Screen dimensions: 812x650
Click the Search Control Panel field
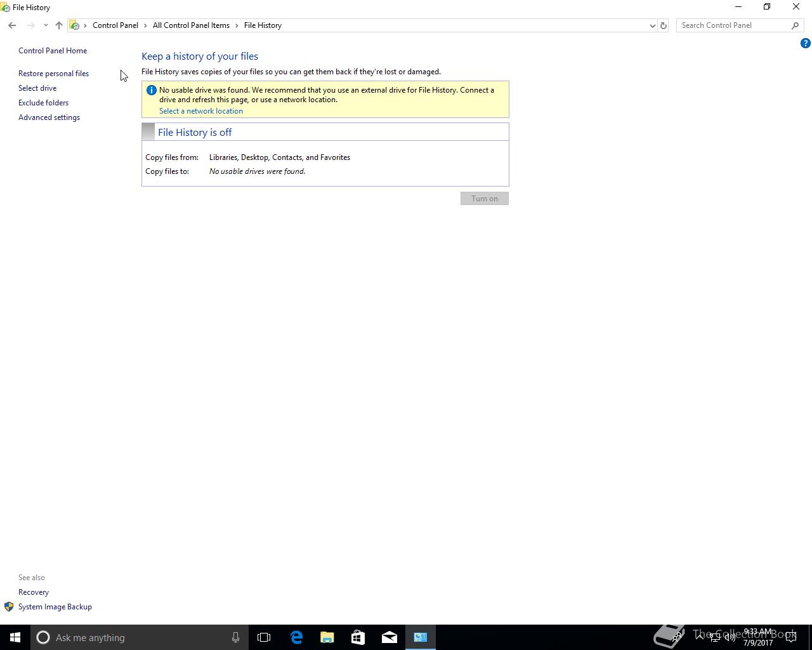[x=733, y=25]
